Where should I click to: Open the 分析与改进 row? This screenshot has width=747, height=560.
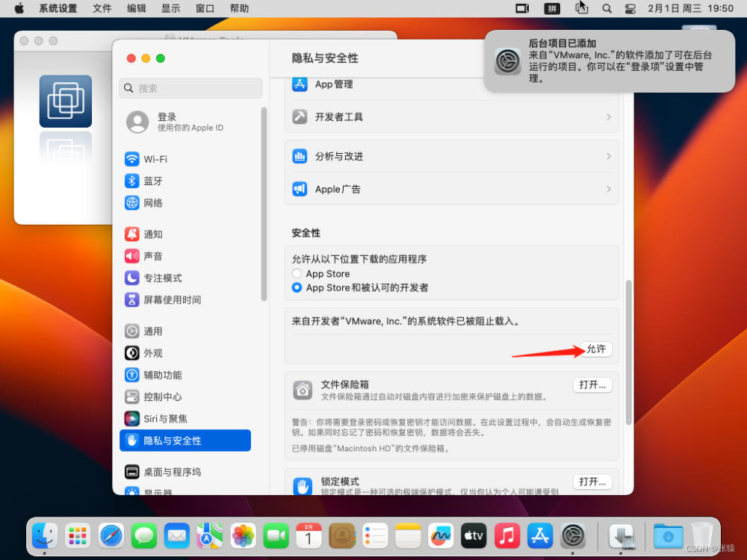point(452,156)
